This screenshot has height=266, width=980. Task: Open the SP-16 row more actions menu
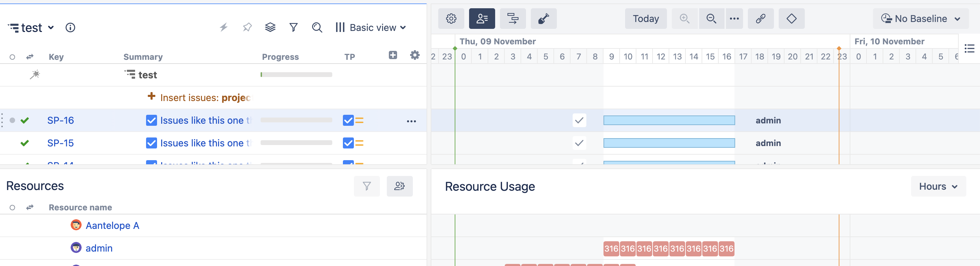tap(411, 121)
